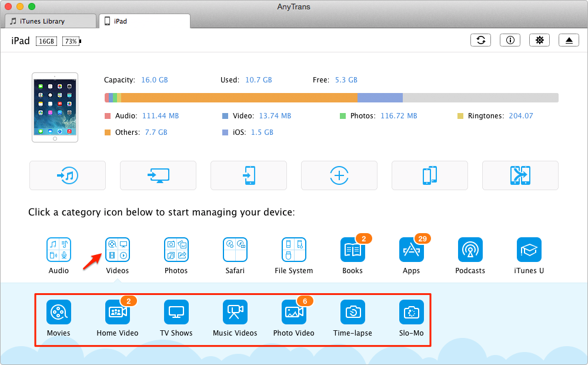
Task: Open the Safari category icon
Action: (235, 250)
